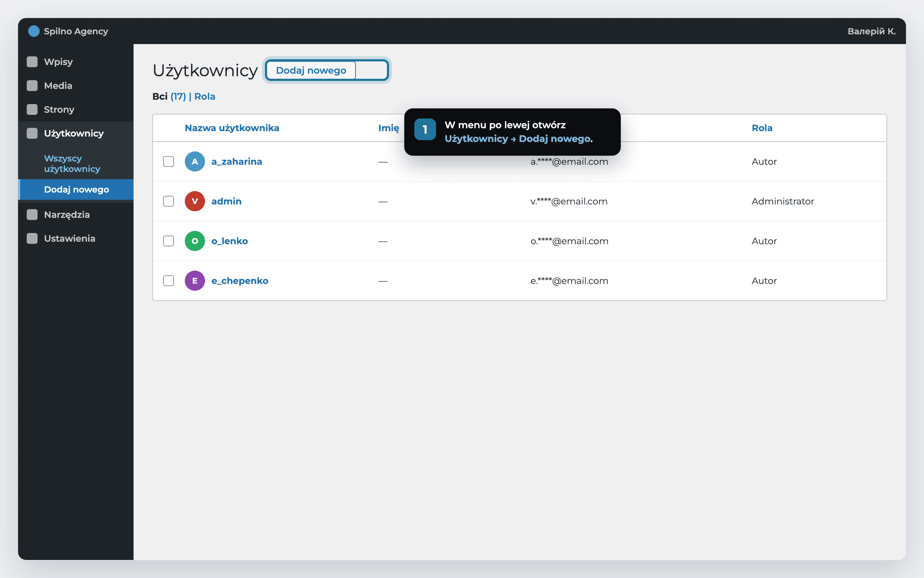
Task: Filter users with the (17) count link
Action: coord(178,96)
